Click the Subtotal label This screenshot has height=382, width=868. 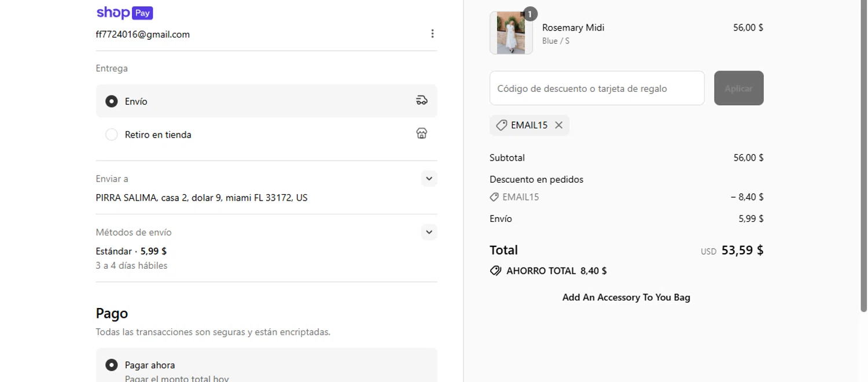pos(507,158)
